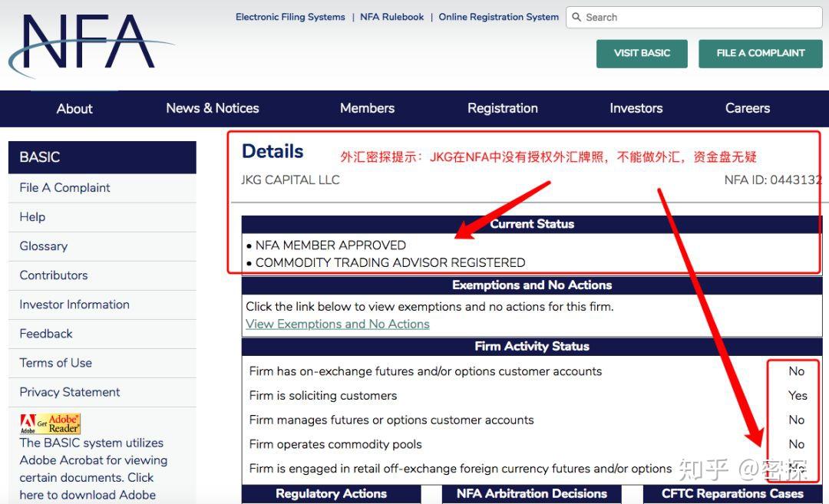Open Contributors in the sidebar
The width and height of the screenshot is (829, 504).
102,275
